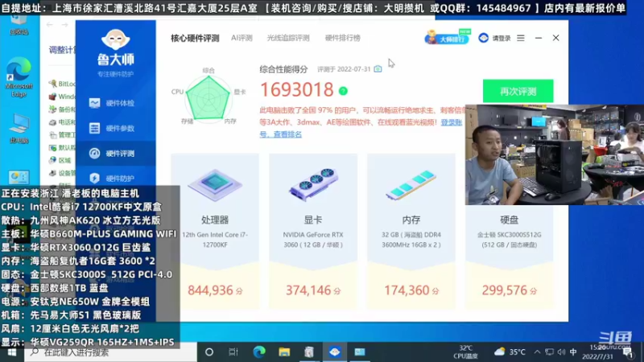Image resolution: width=644 pixels, height=362 pixels.
Task: Click text NVIDIA GeForce RTX 3060
Action: tap(313, 240)
